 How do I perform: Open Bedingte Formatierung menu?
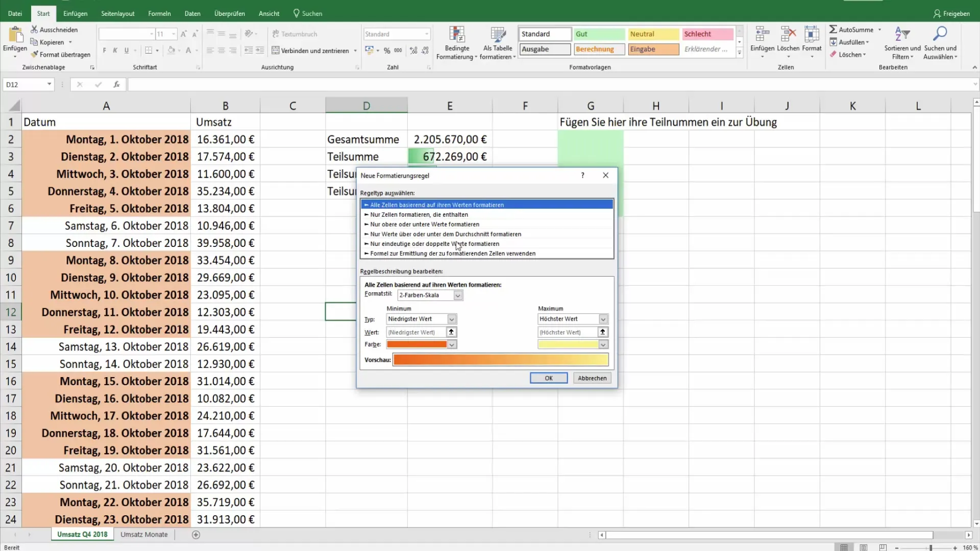tap(457, 43)
